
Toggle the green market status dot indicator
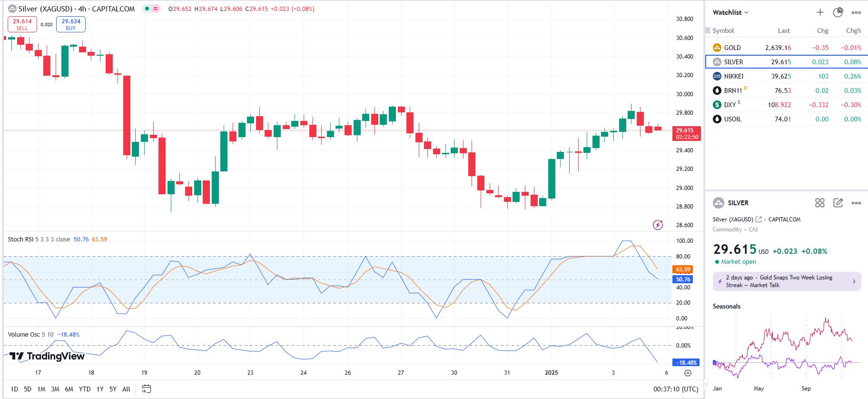pos(148,9)
